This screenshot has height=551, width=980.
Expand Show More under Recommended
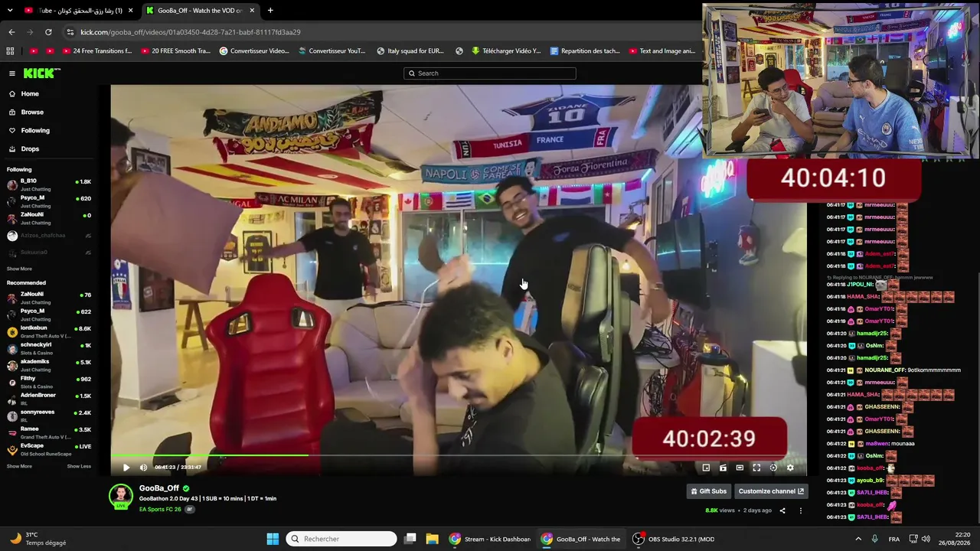(19, 466)
